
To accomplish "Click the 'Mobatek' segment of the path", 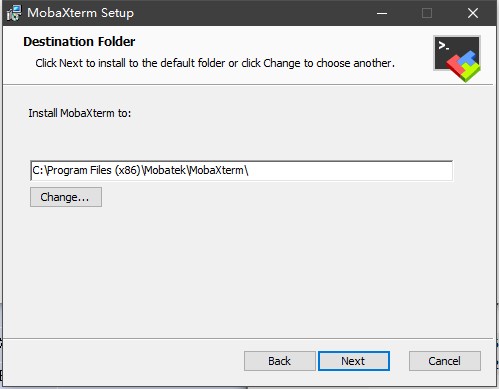I will pos(165,170).
